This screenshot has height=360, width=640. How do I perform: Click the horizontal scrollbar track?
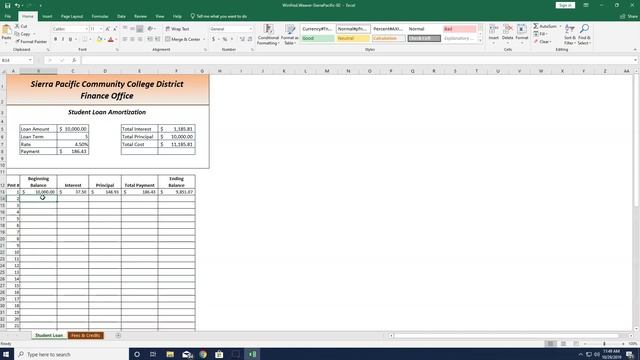(x=510, y=336)
